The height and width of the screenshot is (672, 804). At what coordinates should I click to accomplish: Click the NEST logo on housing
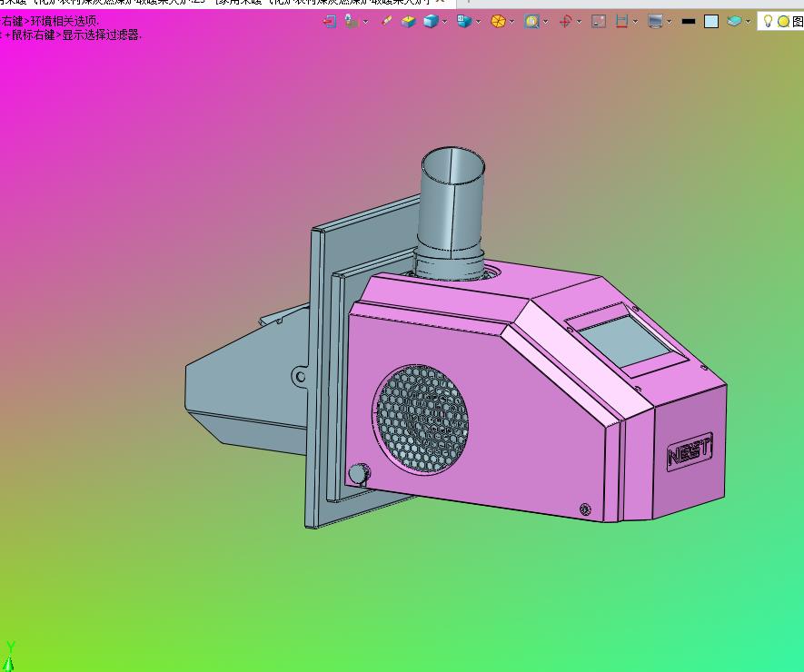(x=690, y=452)
